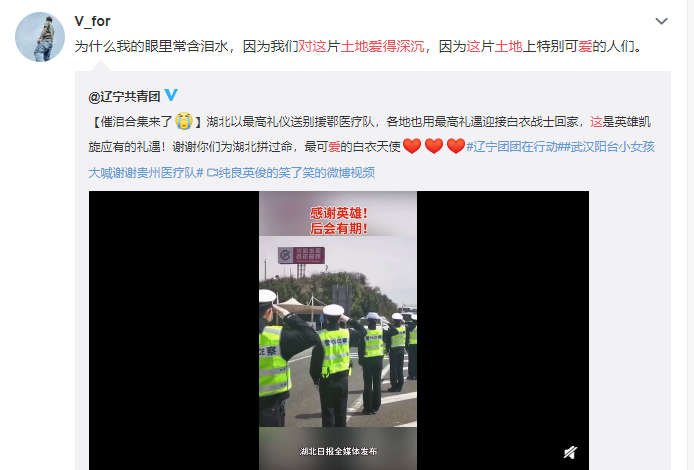694x470 pixels.
Task: Click the red keyword 对这 in the post
Action: pyautogui.click(x=312, y=46)
